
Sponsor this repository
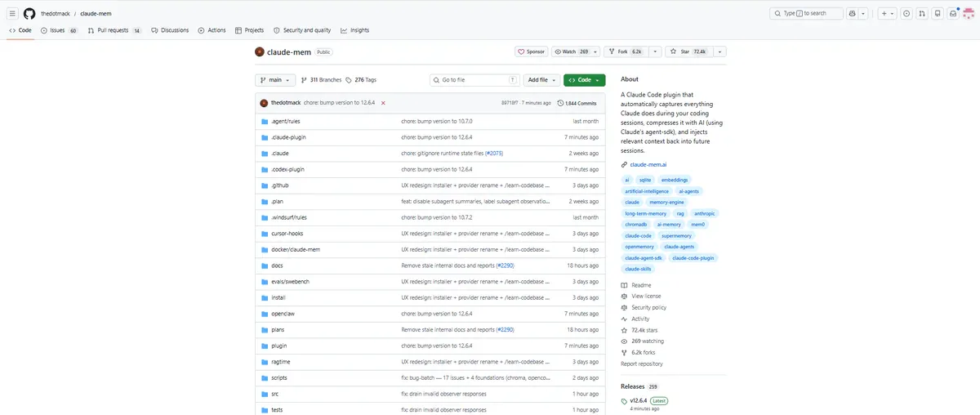click(531, 51)
